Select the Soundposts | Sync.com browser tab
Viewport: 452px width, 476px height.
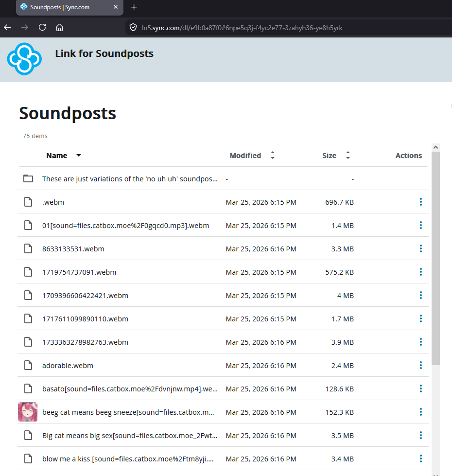point(70,7)
